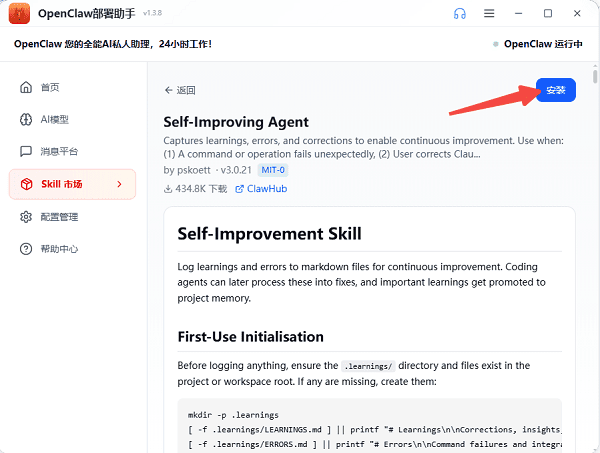This screenshot has width=600, height=453.
Task: Click the blue 安装 install button
Action: [x=556, y=90]
